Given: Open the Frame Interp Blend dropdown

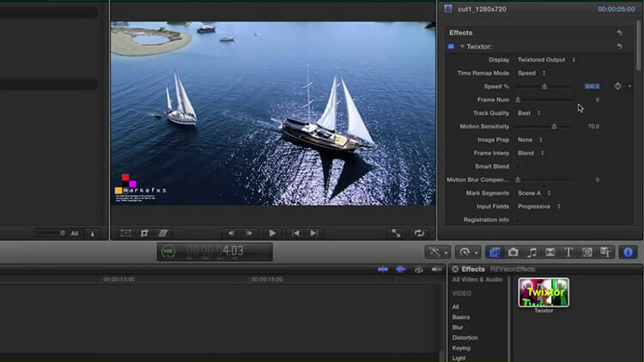Looking at the screenshot, I should 531,153.
